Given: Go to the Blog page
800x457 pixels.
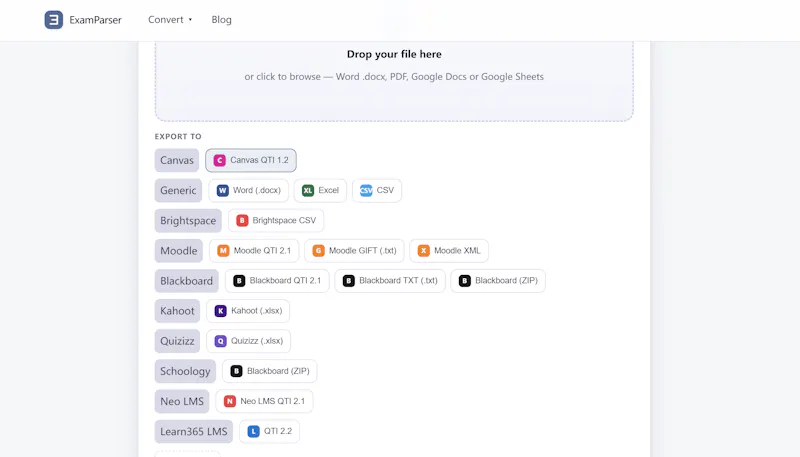Looking at the screenshot, I should coord(221,19).
